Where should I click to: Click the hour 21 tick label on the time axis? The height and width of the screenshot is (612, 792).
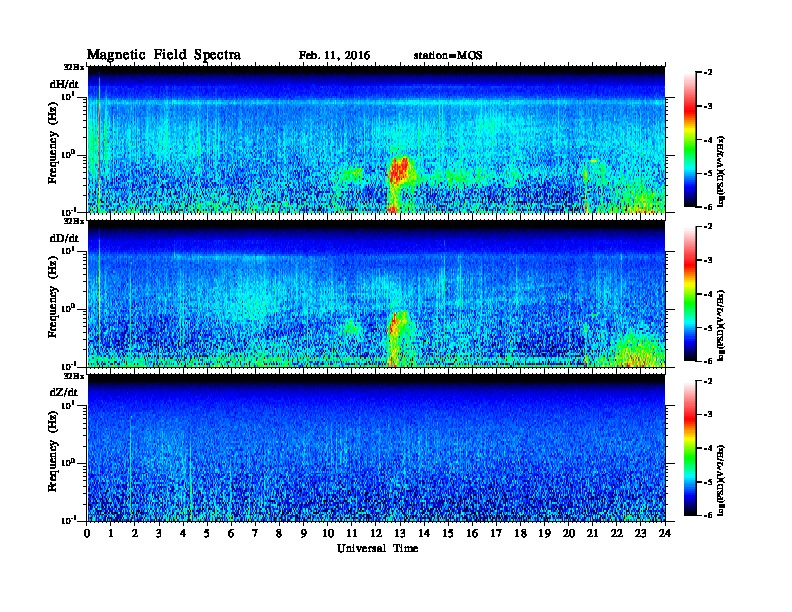tap(592, 534)
